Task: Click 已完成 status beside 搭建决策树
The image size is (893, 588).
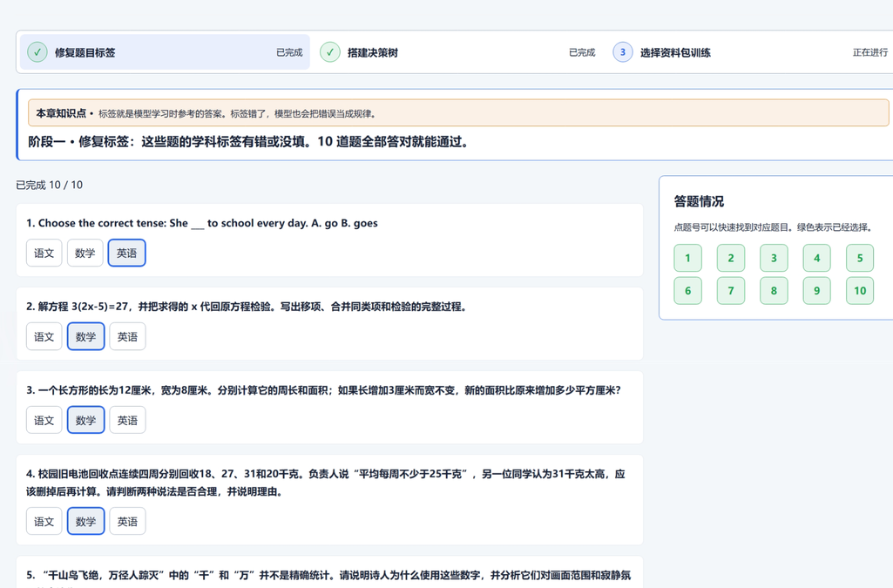Action: (581, 52)
